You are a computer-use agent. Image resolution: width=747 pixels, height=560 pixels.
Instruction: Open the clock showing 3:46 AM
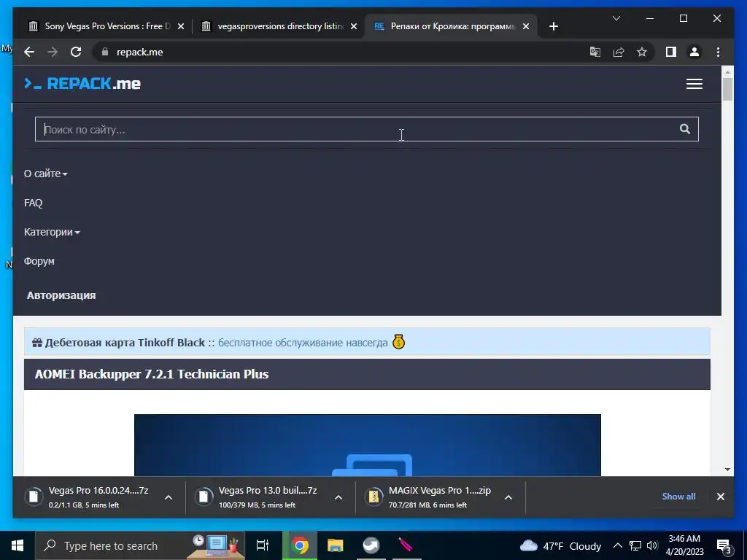click(x=684, y=545)
